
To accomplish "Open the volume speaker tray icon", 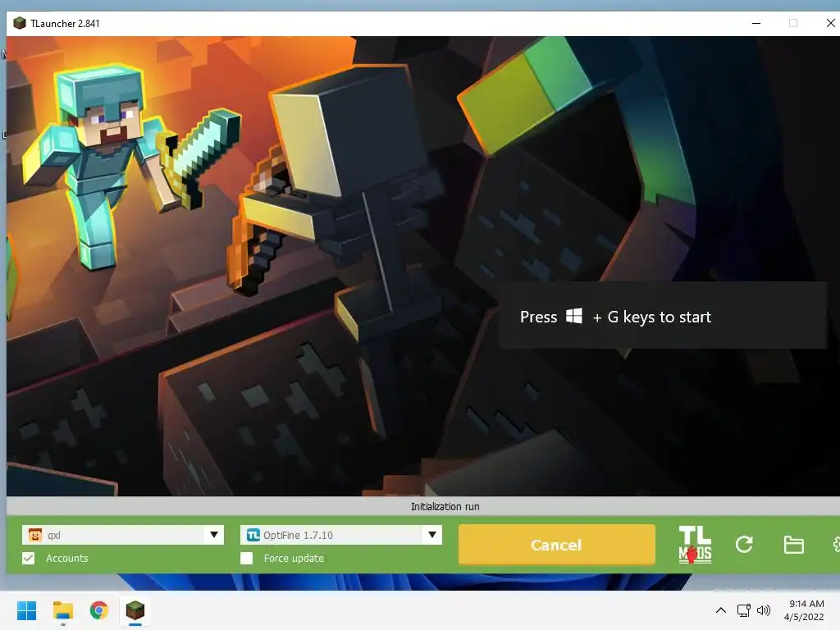I will pyautogui.click(x=764, y=610).
